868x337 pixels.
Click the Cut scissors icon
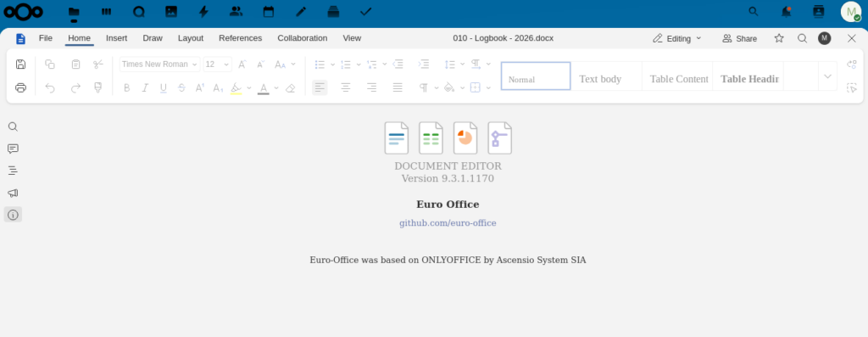98,65
